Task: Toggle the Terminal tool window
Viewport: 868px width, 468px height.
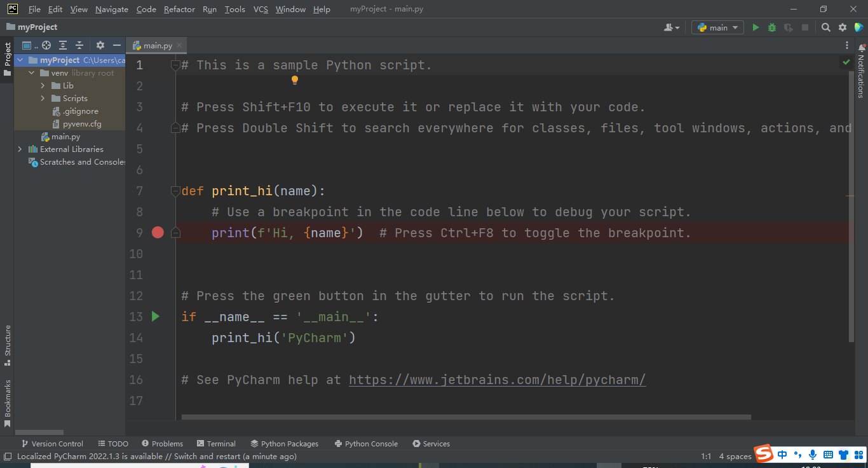Action: 217,444
